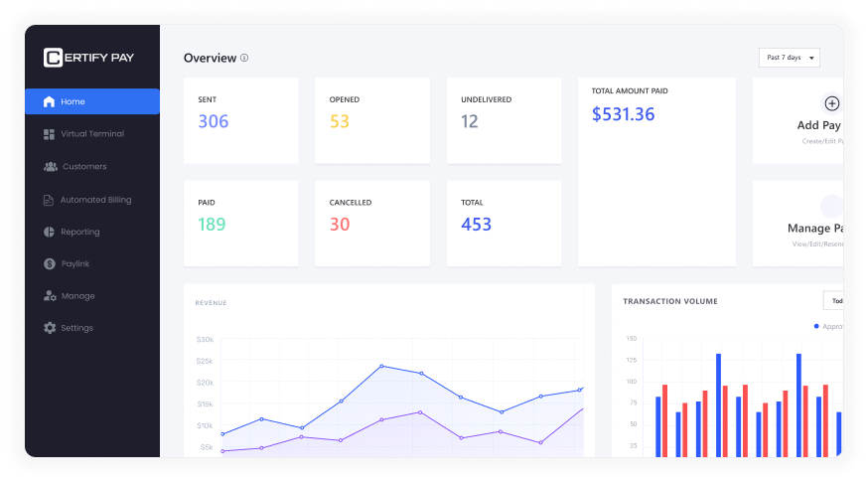Screen dimensions: 868x482
Task: Click the Paylink dollar icon
Action: [49, 264]
